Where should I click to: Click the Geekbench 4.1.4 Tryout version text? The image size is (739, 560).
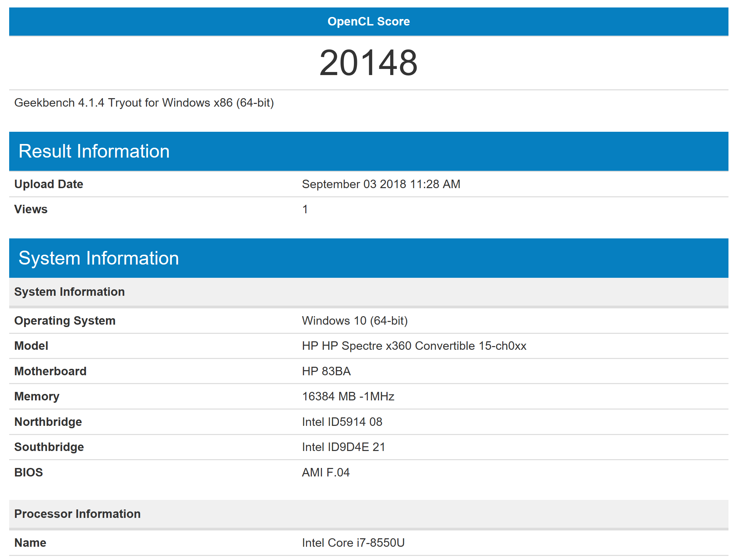pos(144,103)
